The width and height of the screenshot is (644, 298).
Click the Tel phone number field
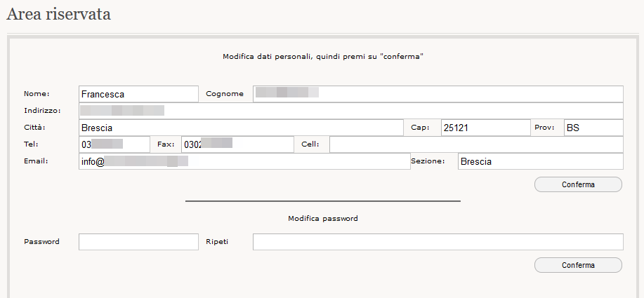(114, 144)
